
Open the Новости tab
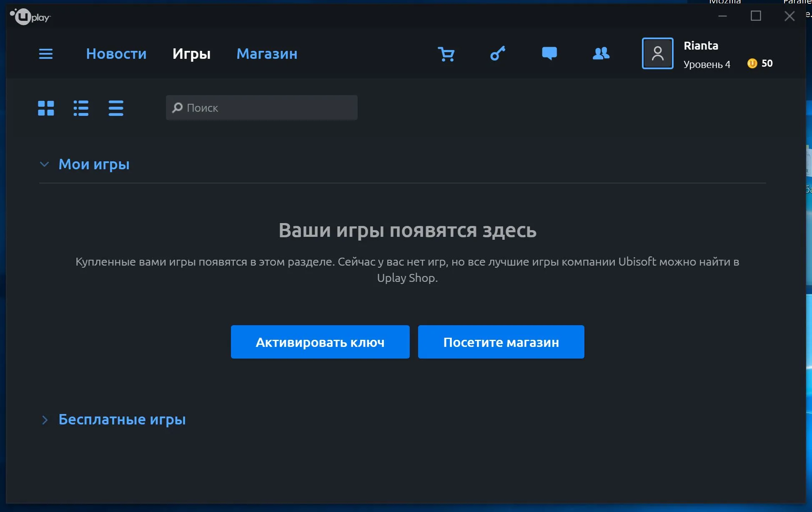[x=116, y=54]
